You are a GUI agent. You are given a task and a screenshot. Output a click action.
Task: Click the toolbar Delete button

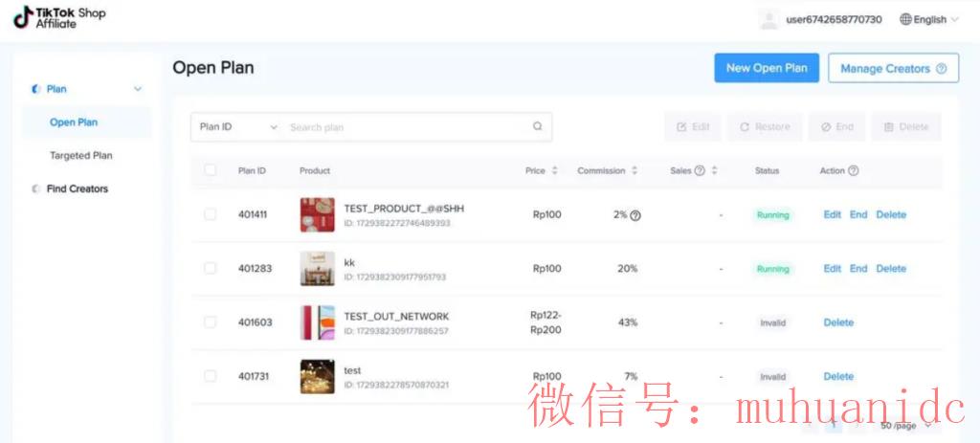906,127
